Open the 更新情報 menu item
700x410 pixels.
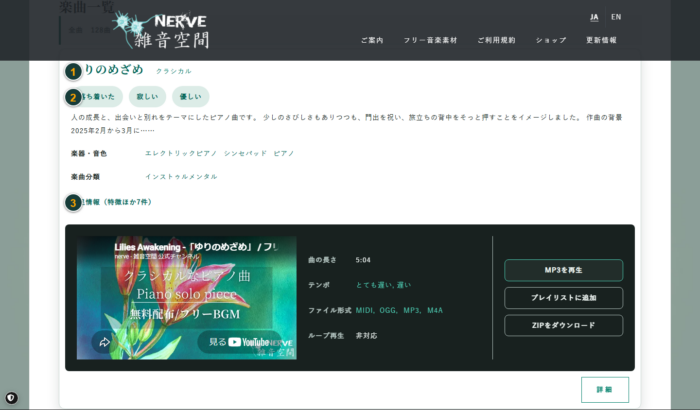click(x=601, y=40)
